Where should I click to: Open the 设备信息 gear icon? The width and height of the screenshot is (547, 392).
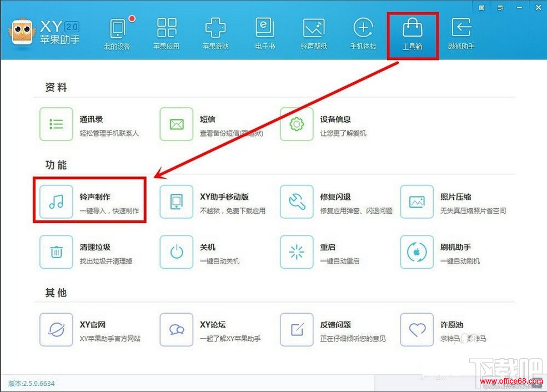297,124
